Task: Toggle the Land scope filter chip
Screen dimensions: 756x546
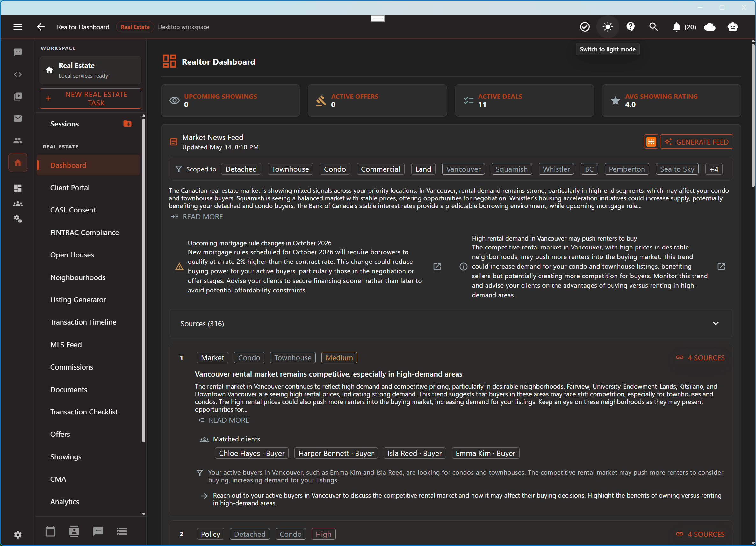Action: (x=423, y=169)
